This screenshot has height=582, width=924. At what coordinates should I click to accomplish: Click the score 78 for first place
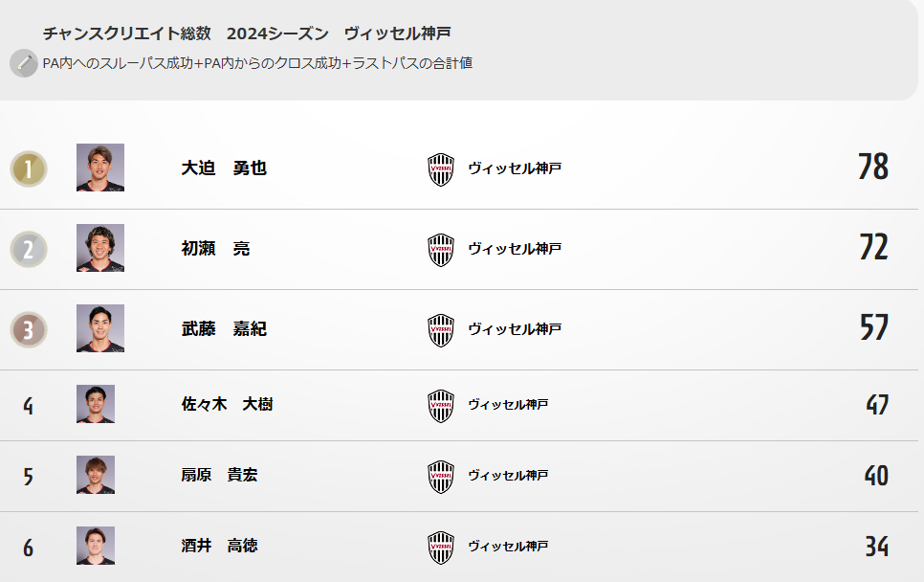click(873, 167)
